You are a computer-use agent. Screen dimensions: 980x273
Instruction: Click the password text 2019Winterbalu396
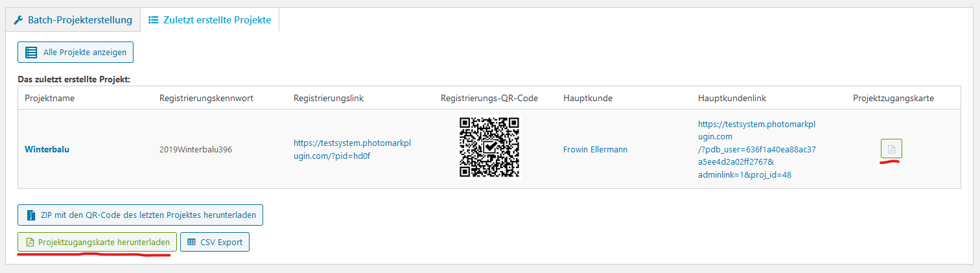pos(196,149)
